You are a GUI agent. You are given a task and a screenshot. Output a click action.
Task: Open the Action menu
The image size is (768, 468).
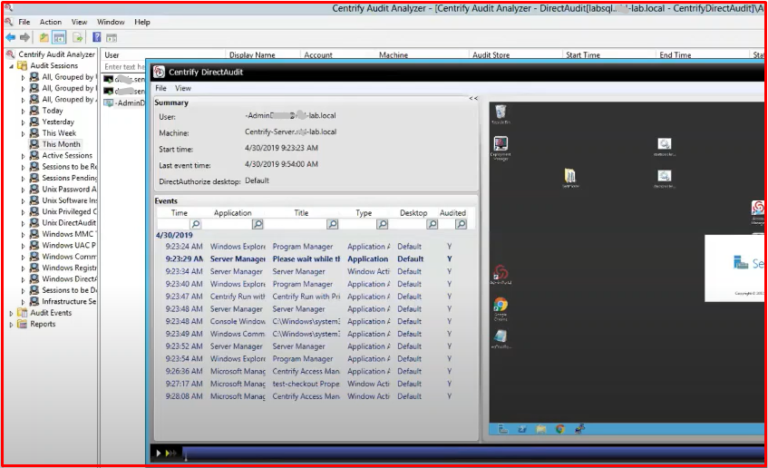tap(50, 22)
